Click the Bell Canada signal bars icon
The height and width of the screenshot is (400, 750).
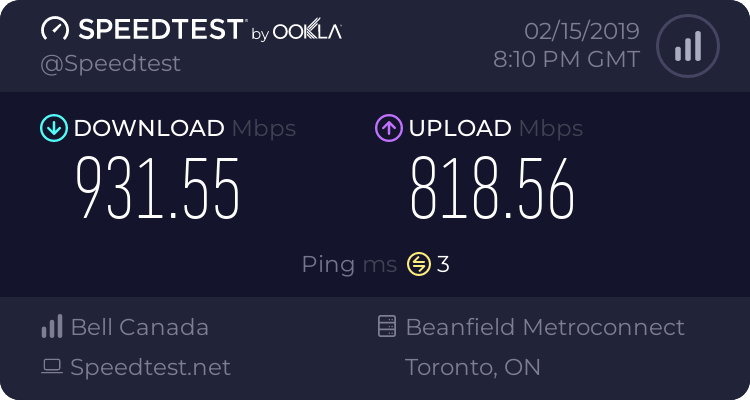[x=51, y=327]
